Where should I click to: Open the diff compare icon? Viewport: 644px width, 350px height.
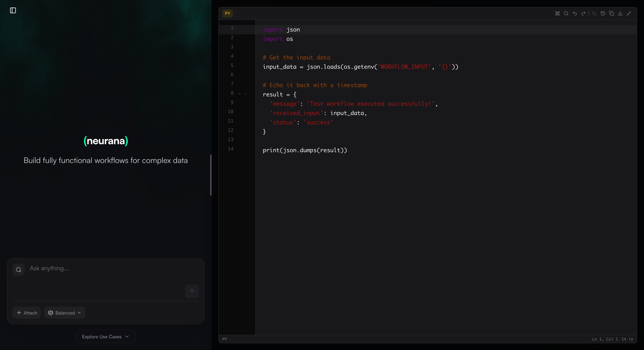coord(594,13)
